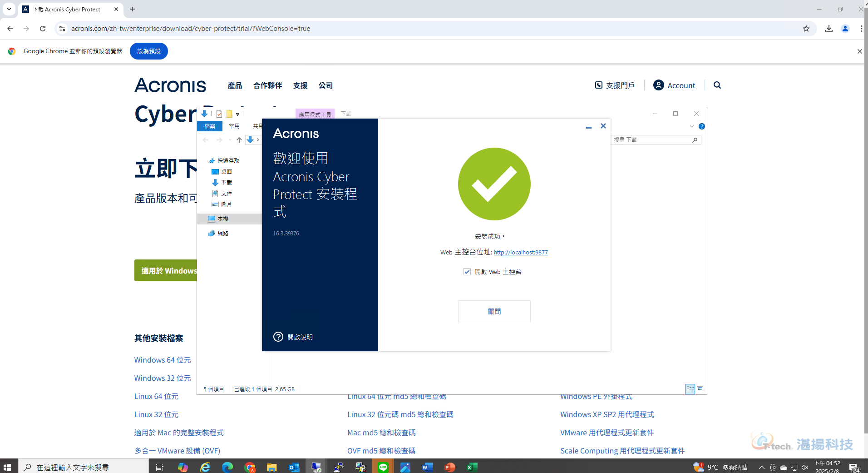Click the Windows 64 位元 download link

163,360
